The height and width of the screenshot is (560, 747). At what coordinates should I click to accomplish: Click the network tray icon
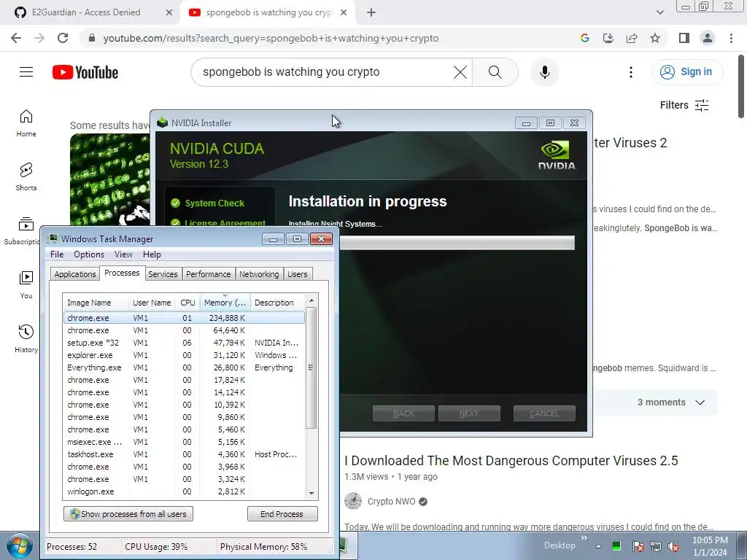point(656,546)
